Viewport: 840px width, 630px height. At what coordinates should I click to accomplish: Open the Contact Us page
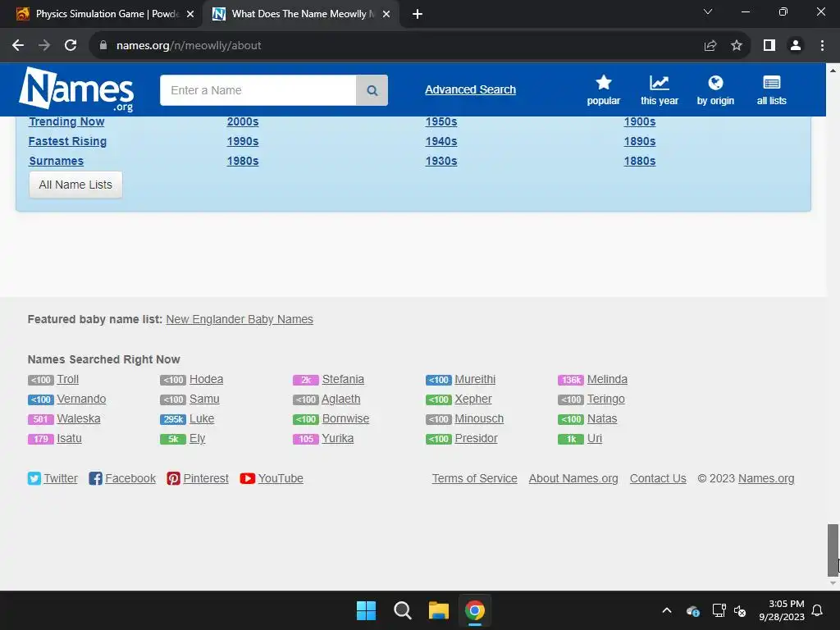click(658, 478)
